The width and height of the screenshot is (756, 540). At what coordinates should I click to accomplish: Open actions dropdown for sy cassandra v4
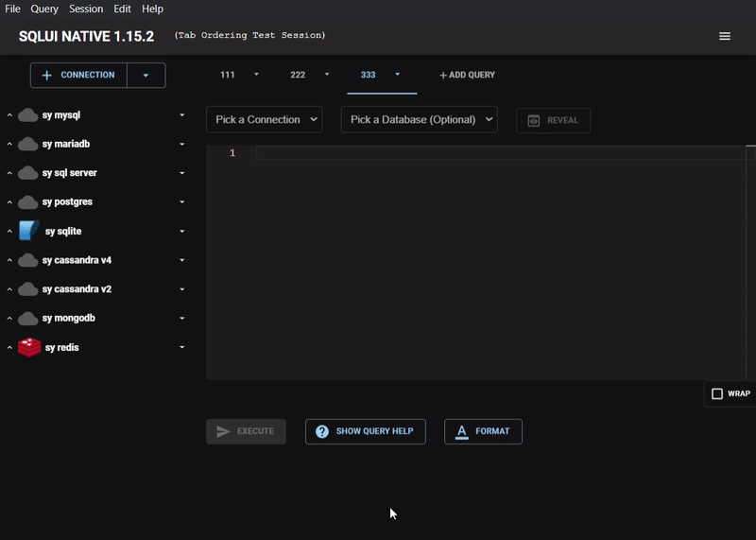tap(181, 260)
